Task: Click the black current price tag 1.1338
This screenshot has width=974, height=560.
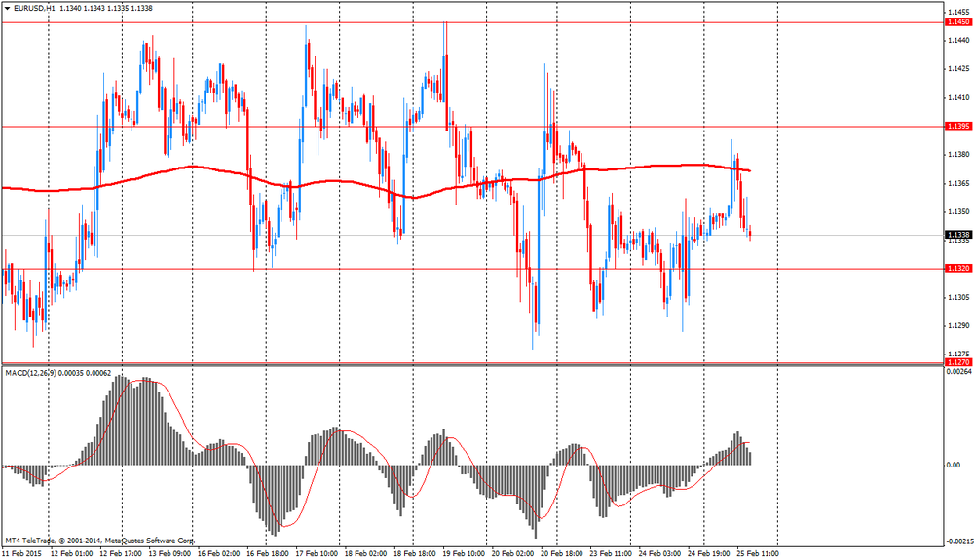Action: [x=957, y=235]
